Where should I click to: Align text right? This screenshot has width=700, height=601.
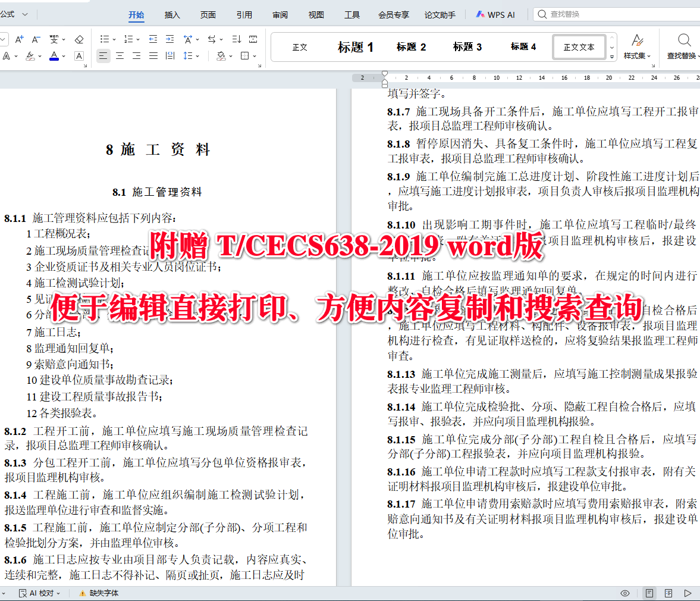click(x=137, y=56)
